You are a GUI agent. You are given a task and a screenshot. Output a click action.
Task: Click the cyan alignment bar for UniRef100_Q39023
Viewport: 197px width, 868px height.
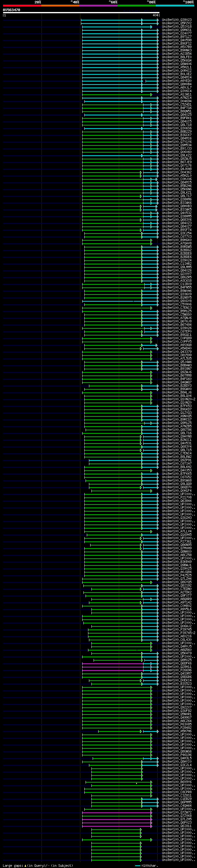point(119,20)
